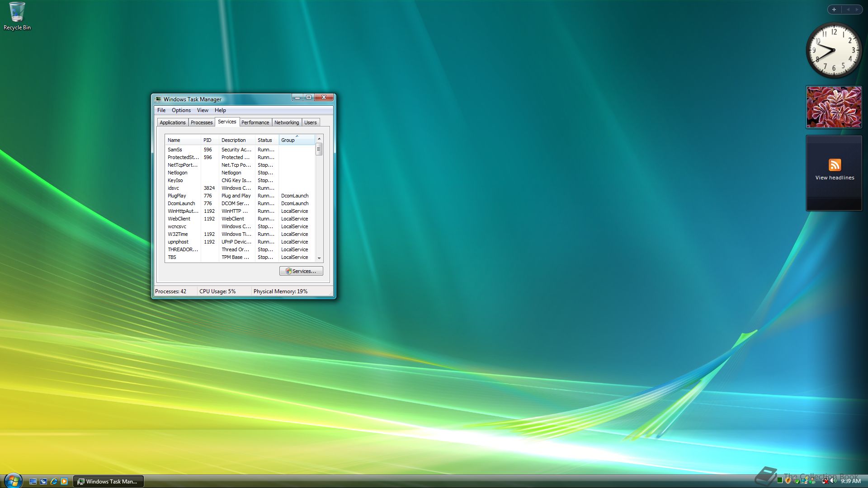Select the ProtectedSt... service row
This screenshot has height=488, width=868.
(x=240, y=157)
